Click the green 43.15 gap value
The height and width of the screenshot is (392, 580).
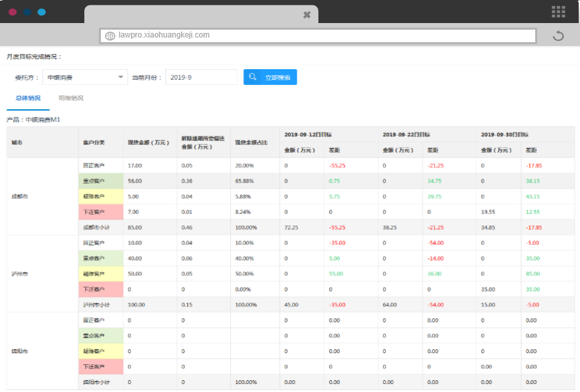click(533, 197)
